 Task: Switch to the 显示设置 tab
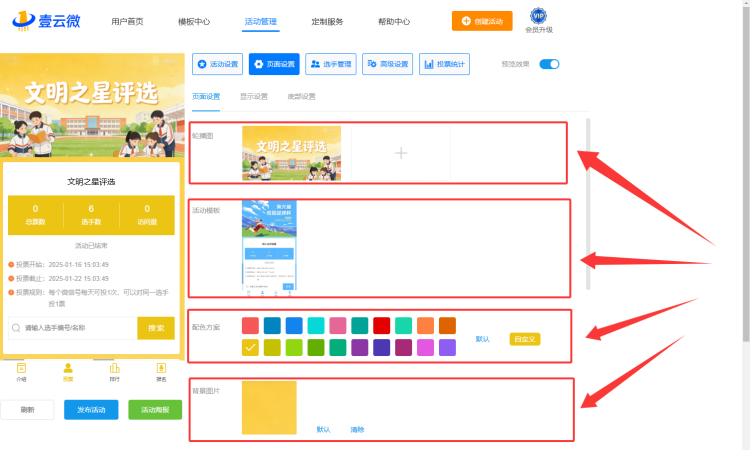pos(254,97)
